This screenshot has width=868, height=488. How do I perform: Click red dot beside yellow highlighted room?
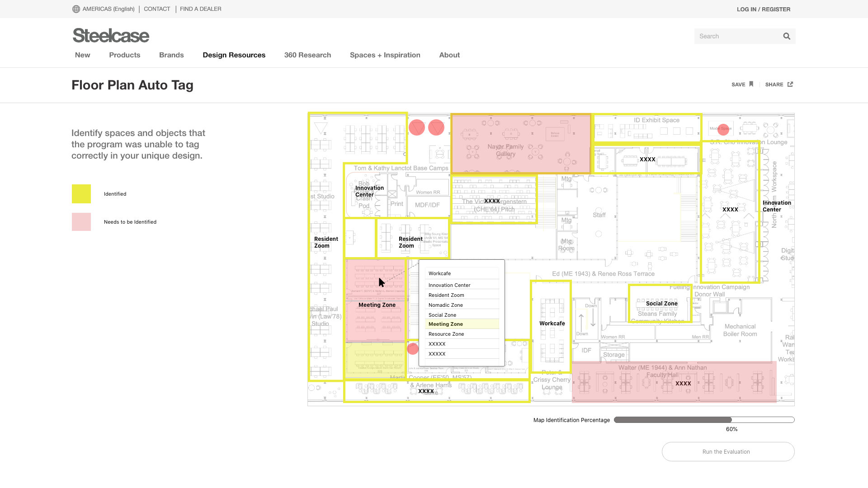(x=413, y=349)
